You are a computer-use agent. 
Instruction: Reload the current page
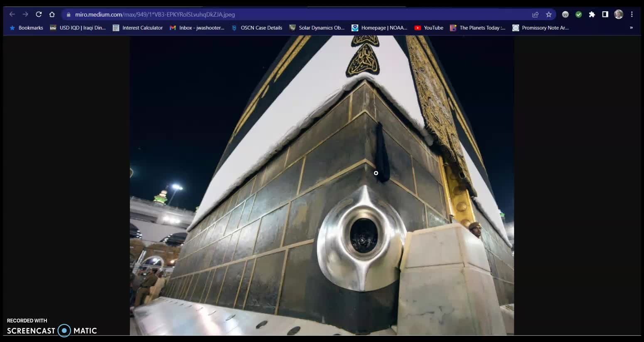pos(39,14)
